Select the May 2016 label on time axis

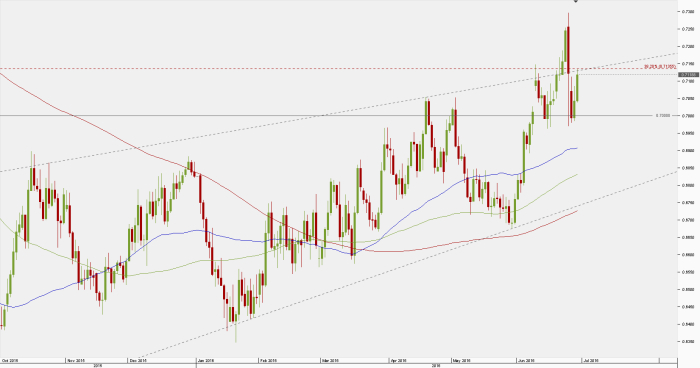(462, 361)
